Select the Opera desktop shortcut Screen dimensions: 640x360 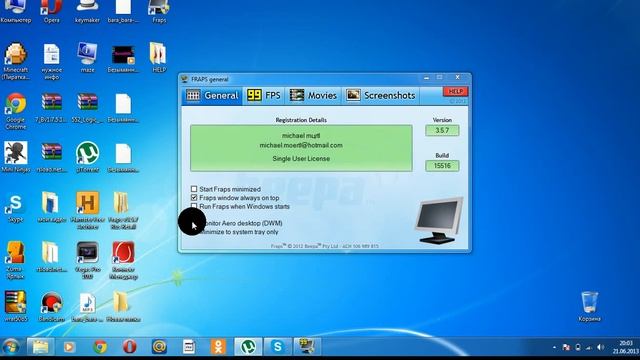click(x=51, y=12)
